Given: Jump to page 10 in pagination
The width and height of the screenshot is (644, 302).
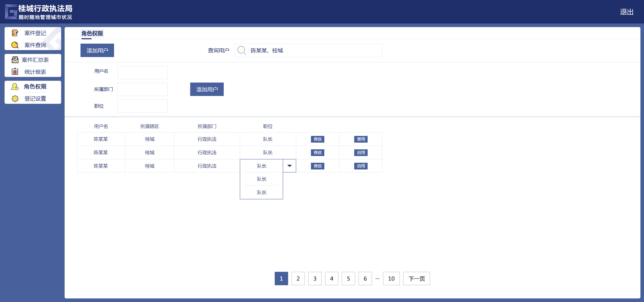Looking at the screenshot, I should click(x=391, y=279).
